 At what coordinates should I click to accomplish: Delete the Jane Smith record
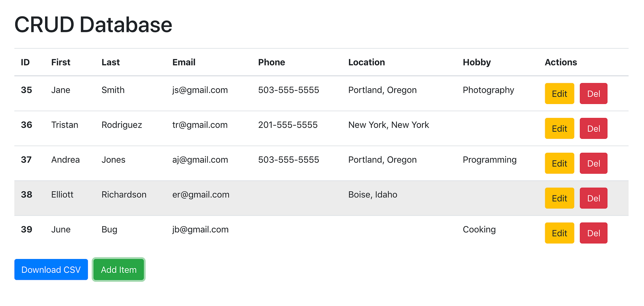(593, 94)
